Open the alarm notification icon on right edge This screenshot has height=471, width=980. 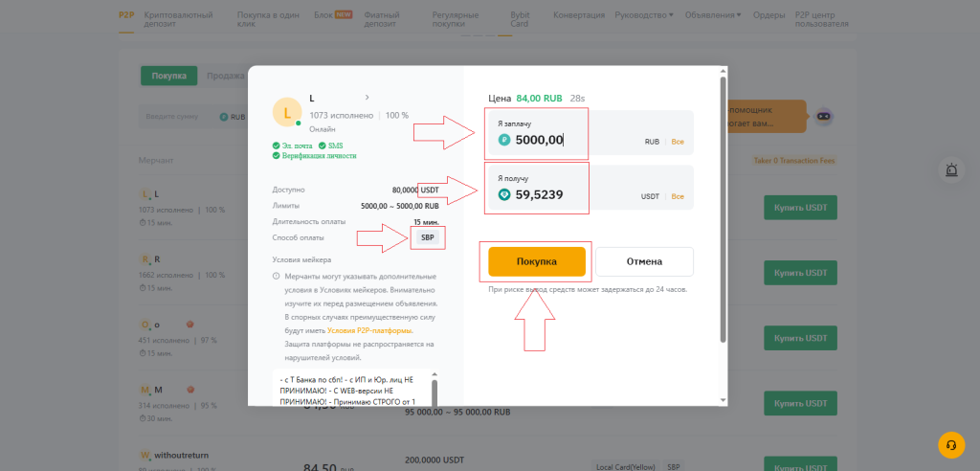950,170
